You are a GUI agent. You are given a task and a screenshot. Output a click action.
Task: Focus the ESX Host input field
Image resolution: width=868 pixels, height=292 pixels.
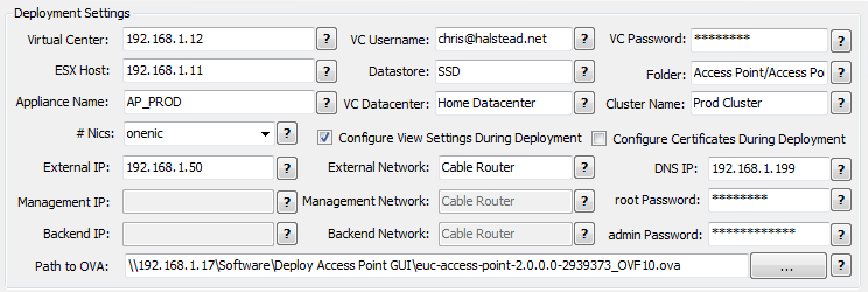(219, 71)
